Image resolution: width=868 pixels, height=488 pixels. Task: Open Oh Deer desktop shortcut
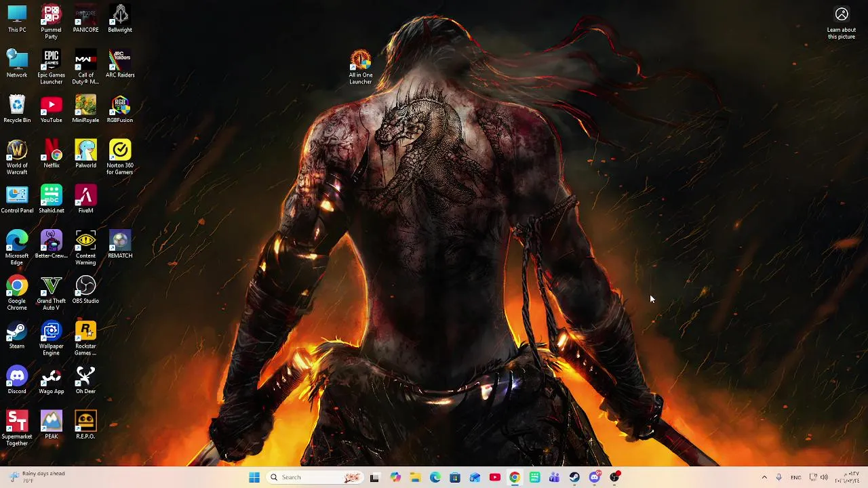pos(85,381)
